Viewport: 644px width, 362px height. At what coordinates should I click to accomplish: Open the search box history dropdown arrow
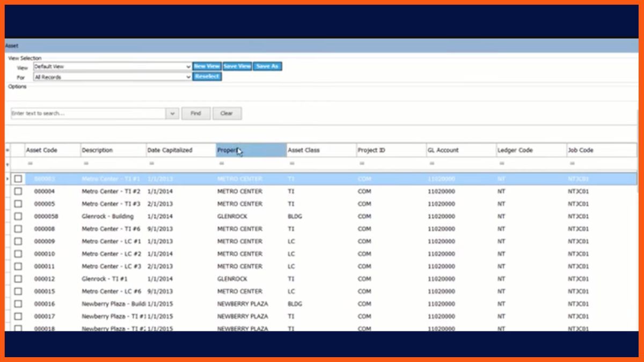172,114
